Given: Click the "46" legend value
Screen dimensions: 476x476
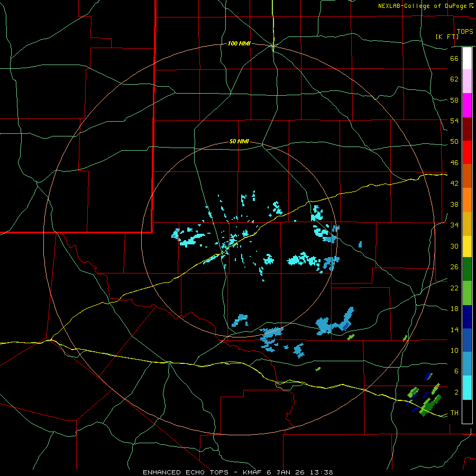Looking at the screenshot, I should (454, 163).
